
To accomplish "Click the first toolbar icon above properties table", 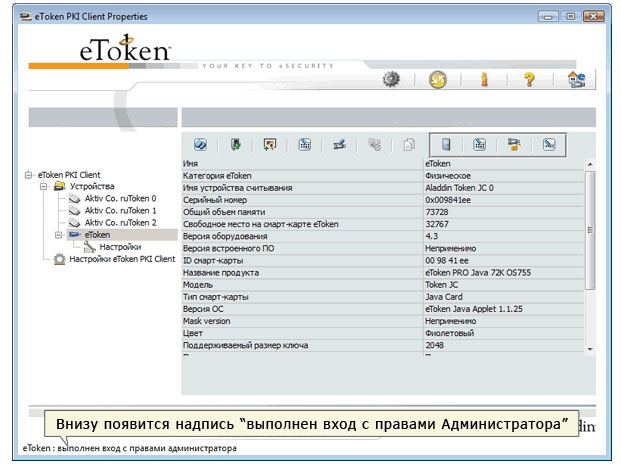I will point(200,144).
